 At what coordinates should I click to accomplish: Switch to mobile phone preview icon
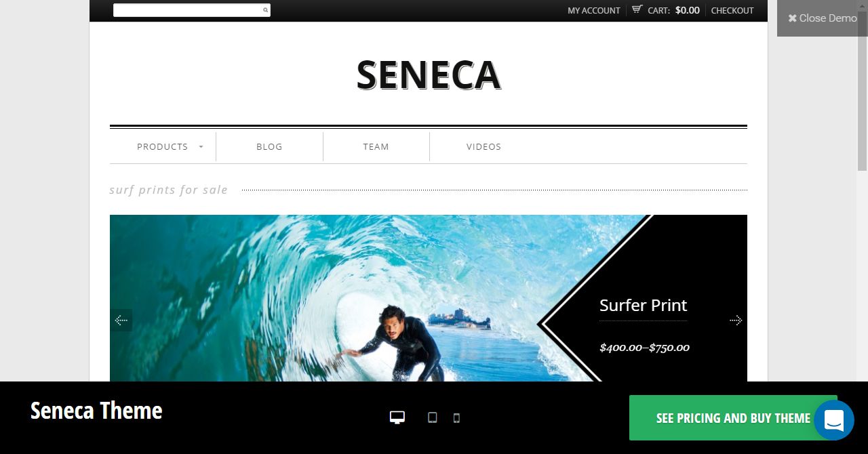coord(456,418)
